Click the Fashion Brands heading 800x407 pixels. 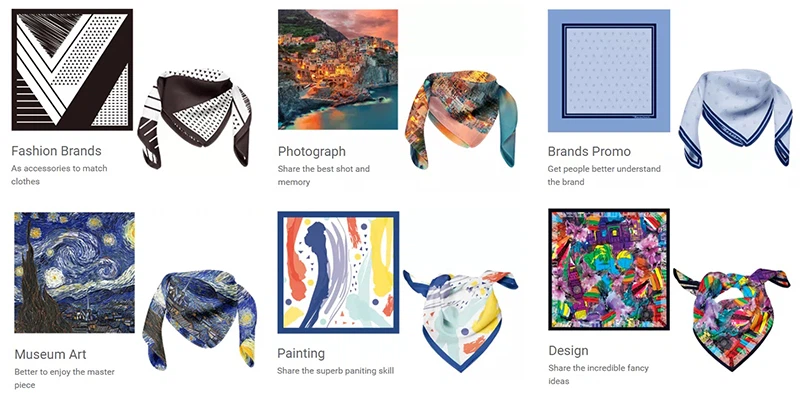pyautogui.click(x=56, y=151)
